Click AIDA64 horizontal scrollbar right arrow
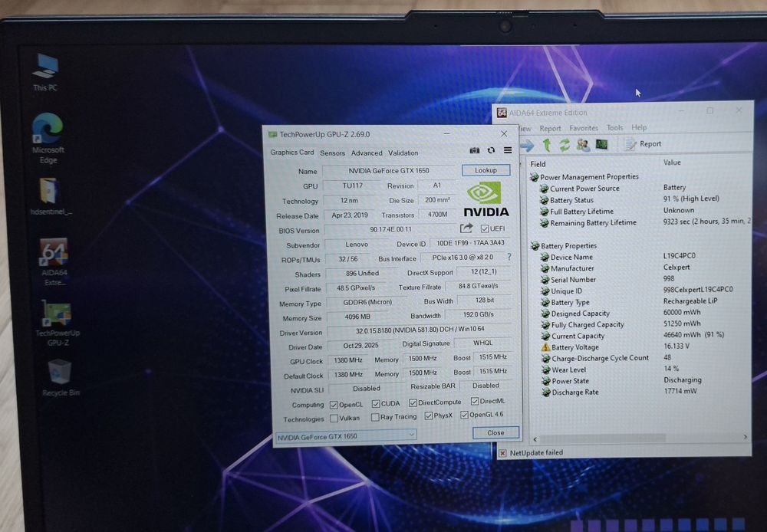The height and width of the screenshot is (532, 767). point(745,437)
